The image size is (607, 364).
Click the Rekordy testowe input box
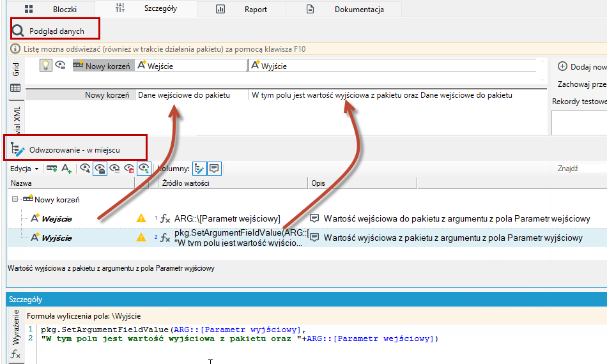(x=579, y=123)
